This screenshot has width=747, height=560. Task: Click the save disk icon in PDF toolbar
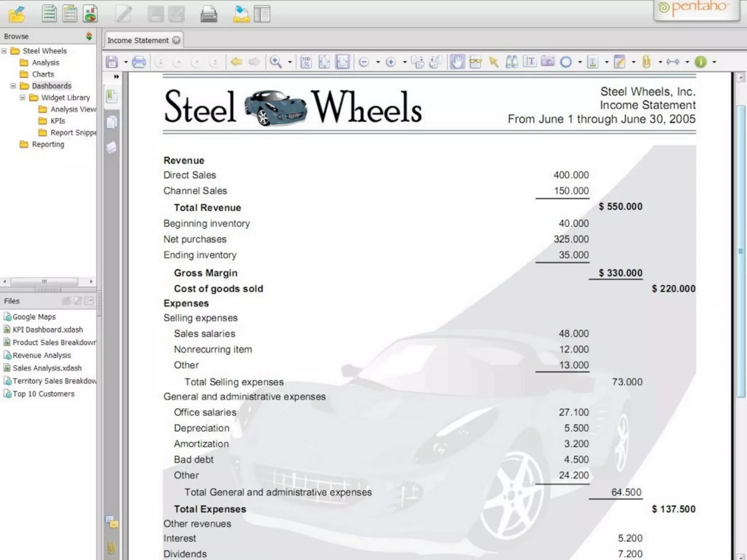coord(112,62)
